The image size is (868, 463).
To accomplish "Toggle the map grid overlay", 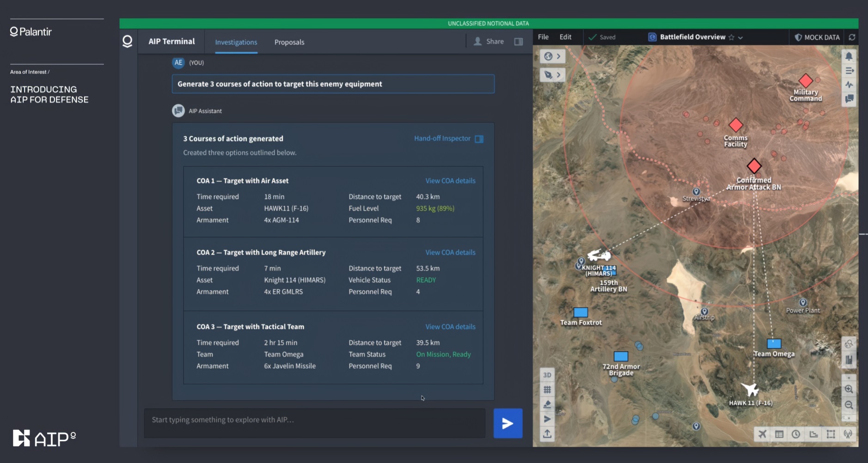I will click(x=547, y=390).
